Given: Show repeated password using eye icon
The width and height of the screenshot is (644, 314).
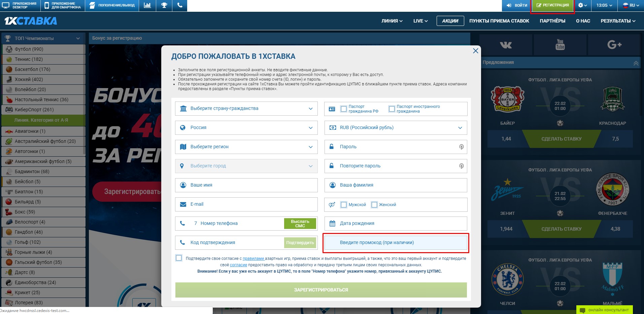Looking at the screenshot, I should click(x=461, y=166).
